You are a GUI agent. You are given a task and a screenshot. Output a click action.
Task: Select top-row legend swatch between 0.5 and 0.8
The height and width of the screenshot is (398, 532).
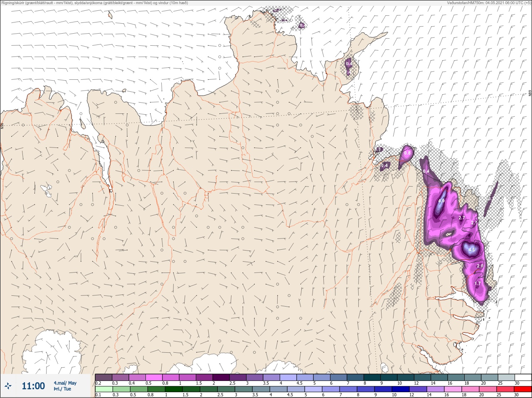[154, 377]
